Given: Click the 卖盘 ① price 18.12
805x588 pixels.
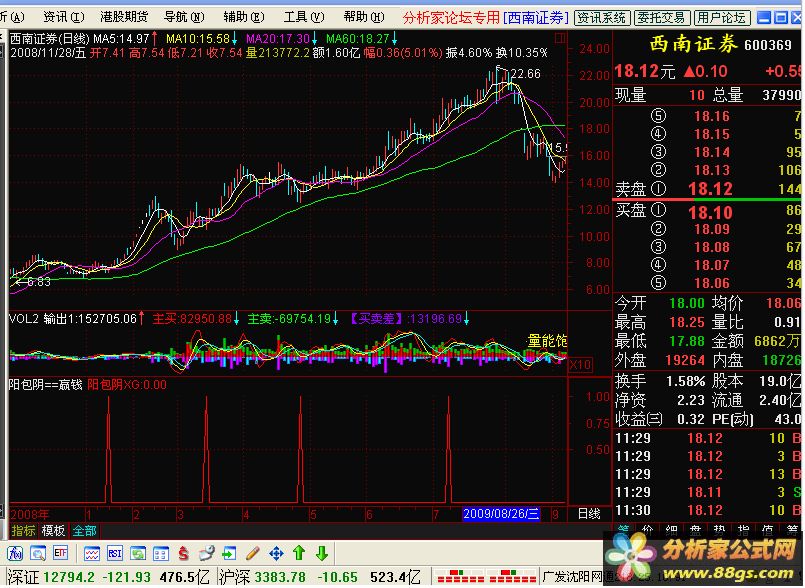Looking at the screenshot, I should [710, 189].
